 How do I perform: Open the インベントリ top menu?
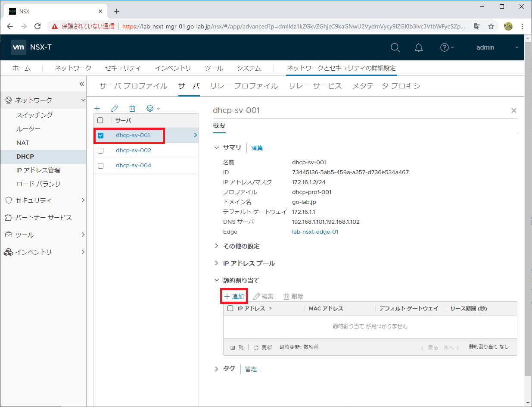tap(173, 68)
